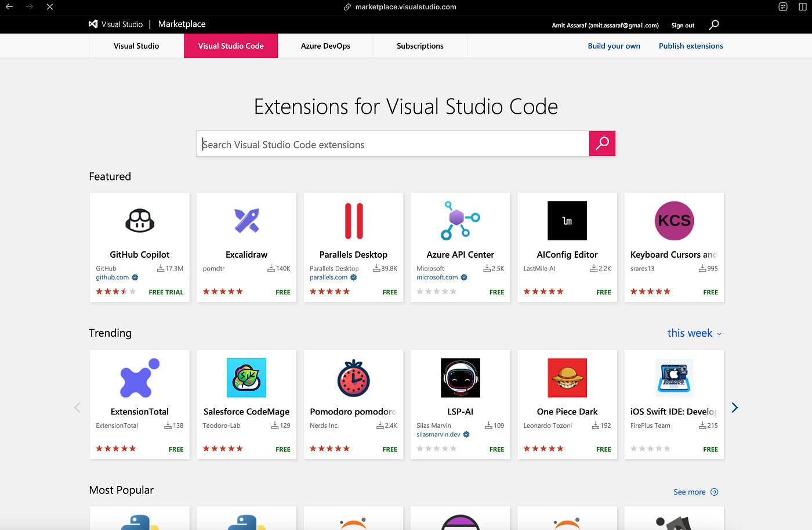812x530 pixels.
Task: Open the header search magnifier icon
Action: (714, 25)
